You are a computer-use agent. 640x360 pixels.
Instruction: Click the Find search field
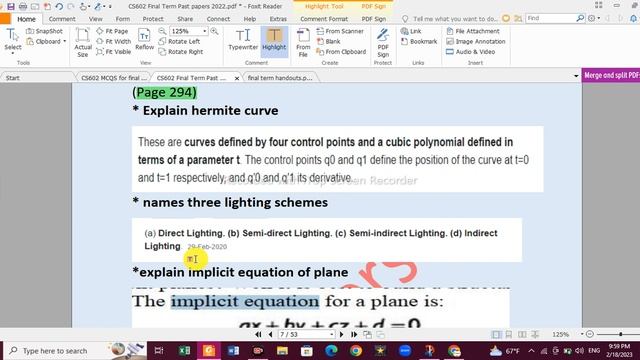(551, 18)
